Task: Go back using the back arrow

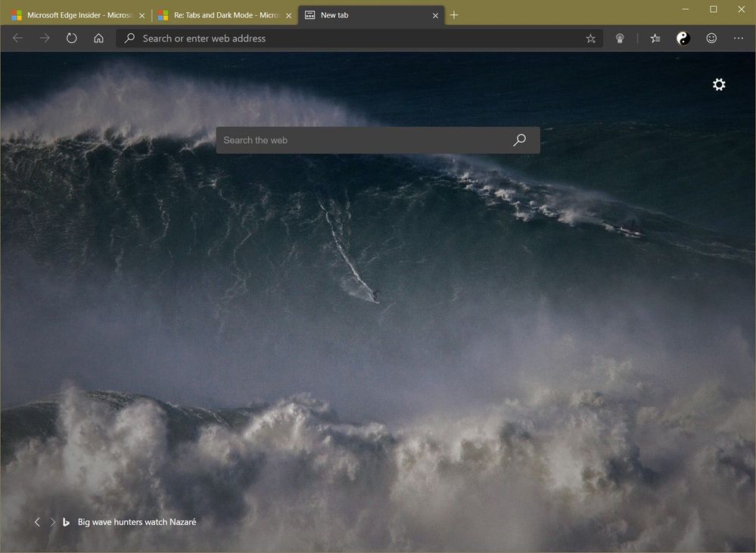Action: click(18, 38)
